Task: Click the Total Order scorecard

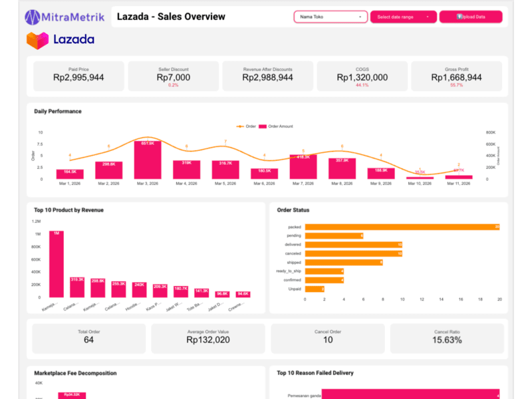Action: pos(88,338)
